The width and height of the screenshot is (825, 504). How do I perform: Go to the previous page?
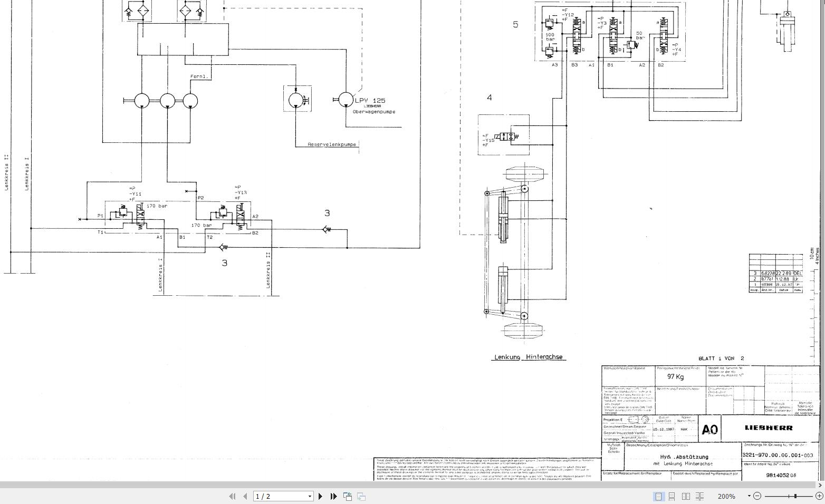pyautogui.click(x=245, y=496)
